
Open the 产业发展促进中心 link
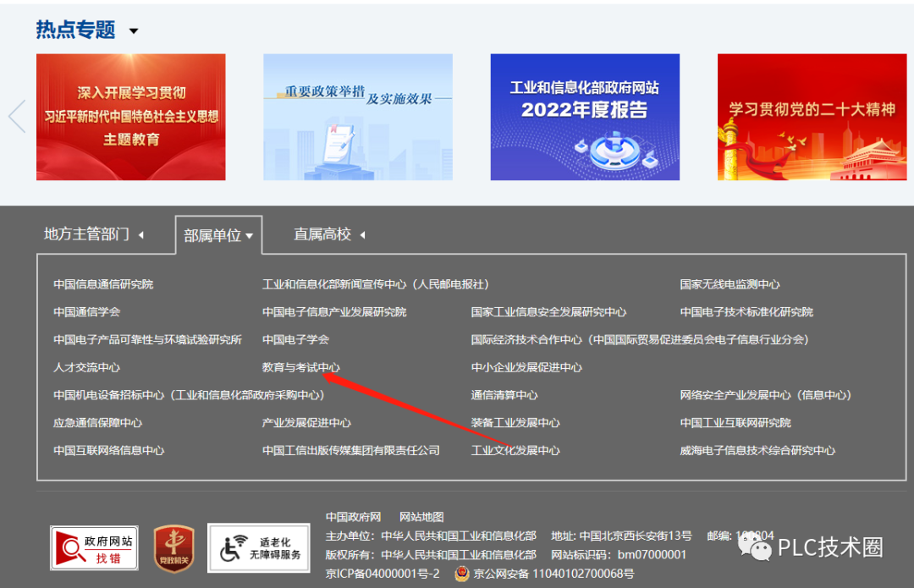click(306, 423)
